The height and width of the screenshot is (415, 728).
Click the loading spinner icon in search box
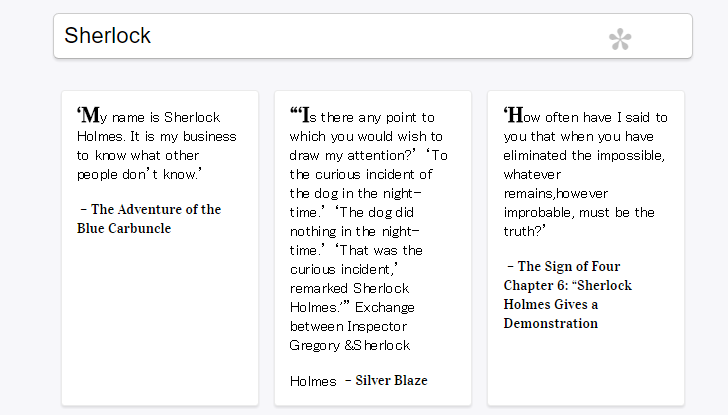(x=620, y=39)
